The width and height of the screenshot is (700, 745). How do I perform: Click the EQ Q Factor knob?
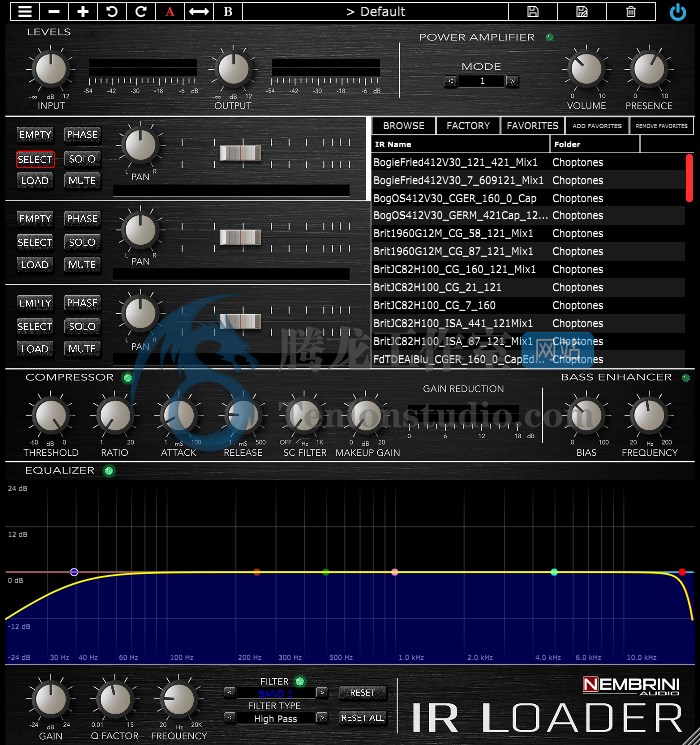(x=115, y=700)
